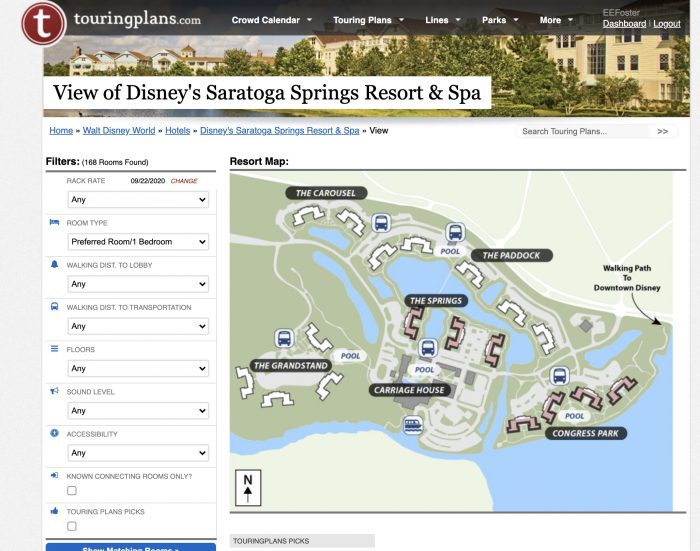Click the thumbs-up icon beside Touring Plans Picks
This screenshot has width=700, height=551.
(x=54, y=510)
